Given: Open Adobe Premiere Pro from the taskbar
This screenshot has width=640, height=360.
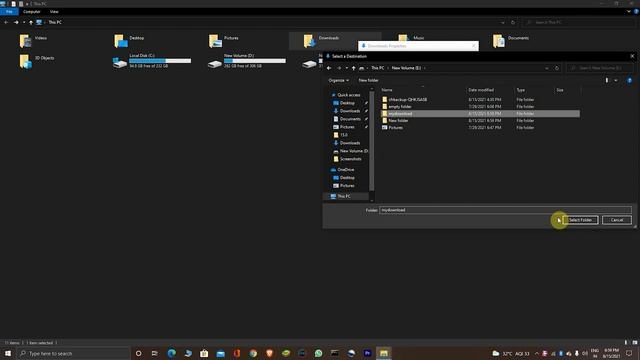Looking at the screenshot, I should [x=367, y=353].
